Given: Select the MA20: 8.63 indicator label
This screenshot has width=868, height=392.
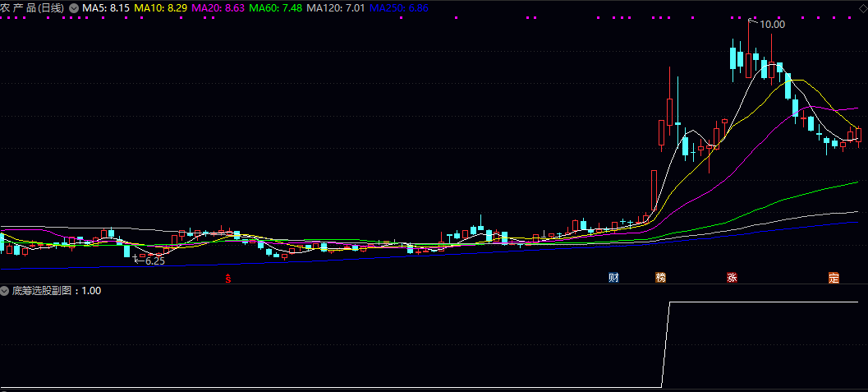Looking at the screenshot, I should (x=218, y=9).
